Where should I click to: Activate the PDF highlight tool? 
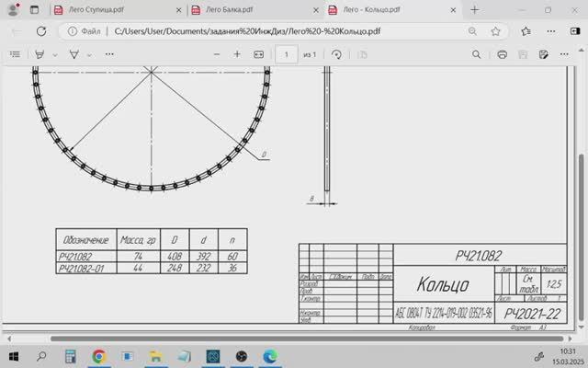(x=40, y=54)
